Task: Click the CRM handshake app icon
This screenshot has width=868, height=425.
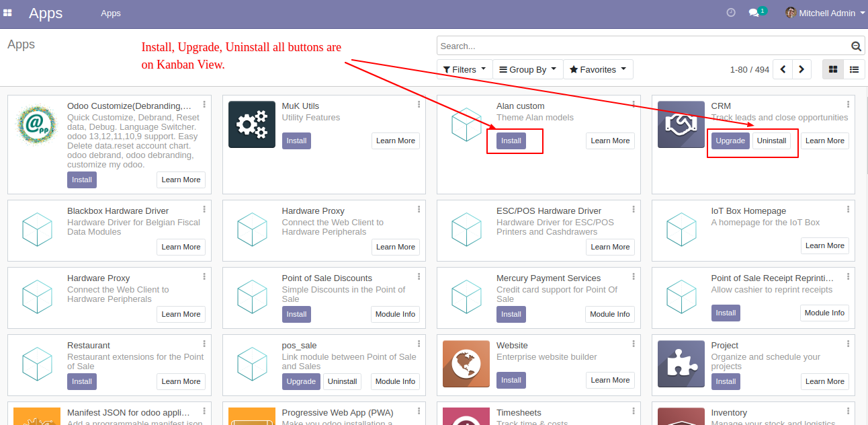Action: 681,124
